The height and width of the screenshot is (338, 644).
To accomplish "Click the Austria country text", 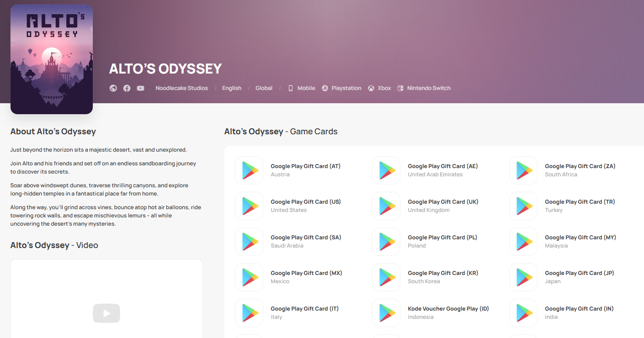I will point(280,174).
